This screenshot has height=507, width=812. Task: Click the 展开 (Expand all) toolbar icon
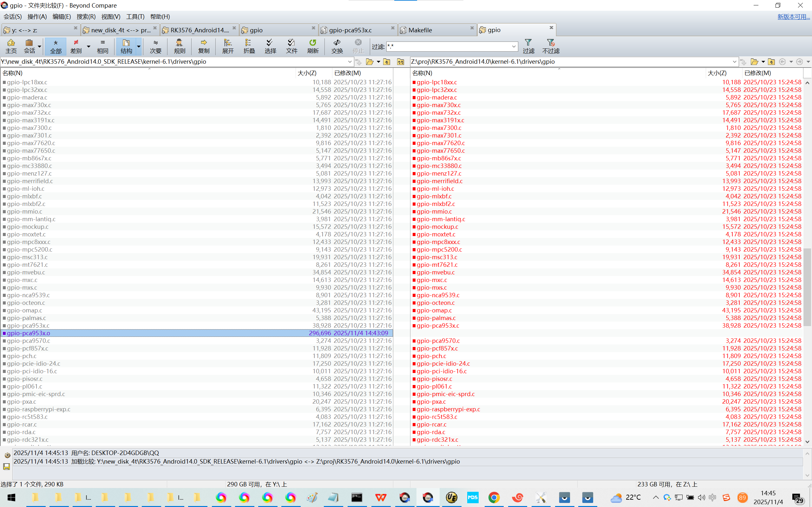click(x=228, y=46)
